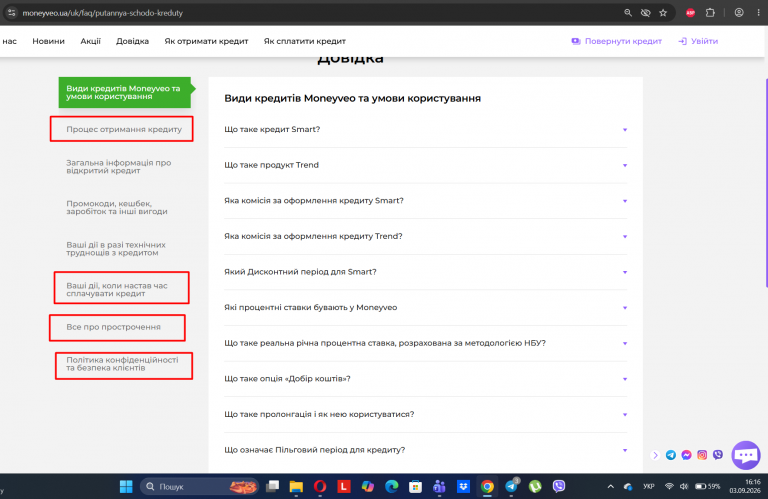
Task: Open the Довідка menu item in top navigation
Action: tap(132, 41)
